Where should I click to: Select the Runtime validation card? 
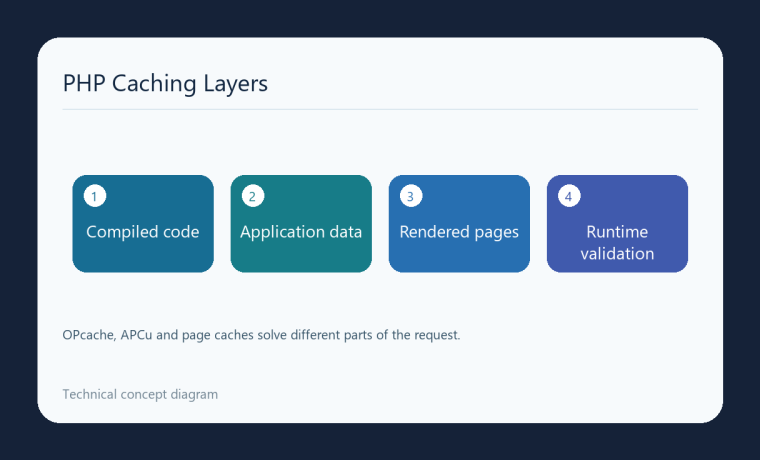pyautogui.click(x=618, y=223)
